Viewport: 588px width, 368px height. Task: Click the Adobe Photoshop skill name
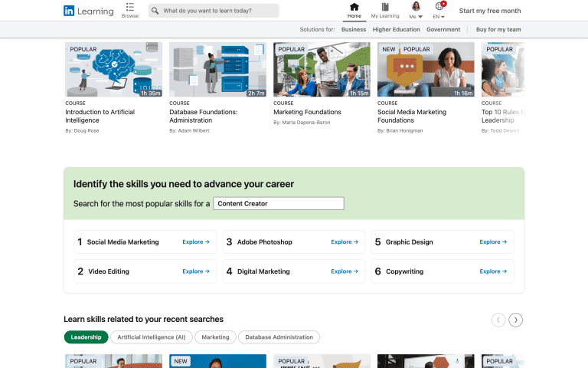(264, 242)
